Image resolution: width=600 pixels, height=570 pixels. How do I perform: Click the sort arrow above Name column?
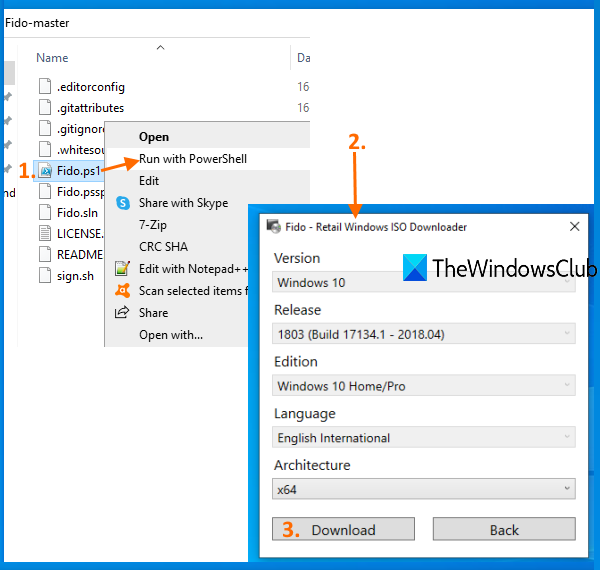161,47
